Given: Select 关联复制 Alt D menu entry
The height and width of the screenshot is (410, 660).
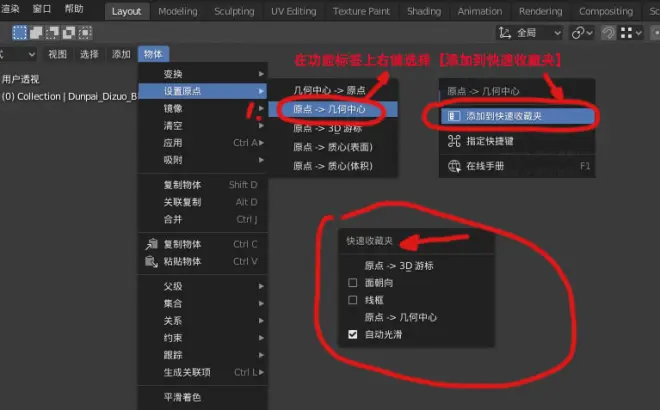Looking at the screenshot, I should tap(203, 202).
